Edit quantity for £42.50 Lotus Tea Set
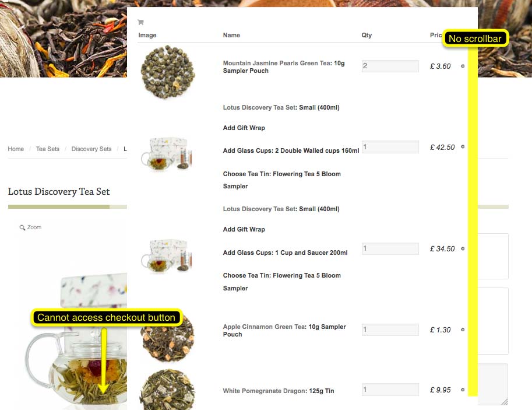Screen dimensions: 532x410 (x=390, y=147)
